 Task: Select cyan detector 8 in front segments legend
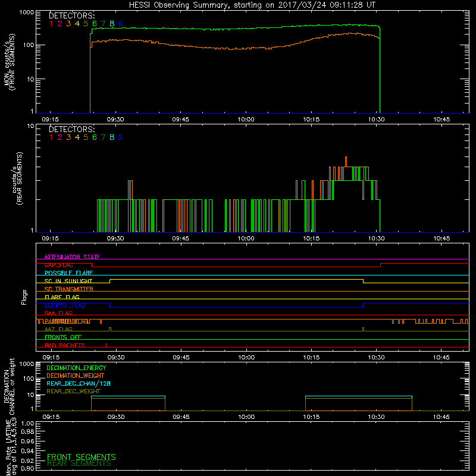coord(112,24)
